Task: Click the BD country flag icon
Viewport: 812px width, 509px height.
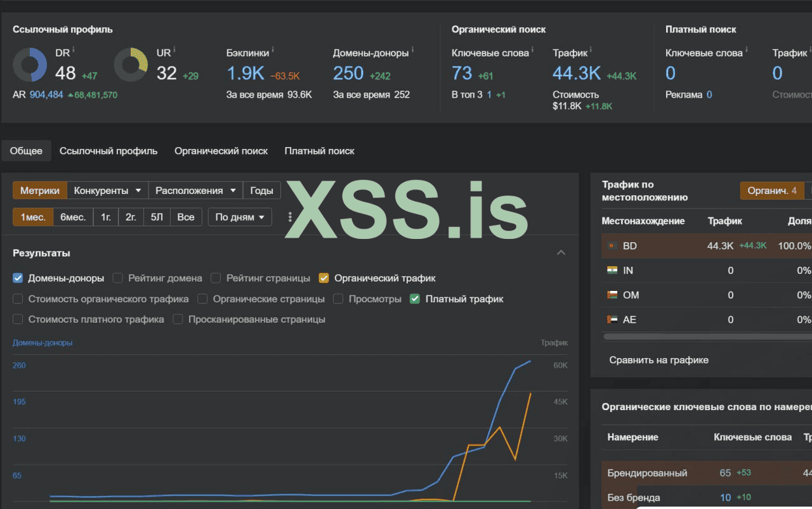Action: coord(612,246)
